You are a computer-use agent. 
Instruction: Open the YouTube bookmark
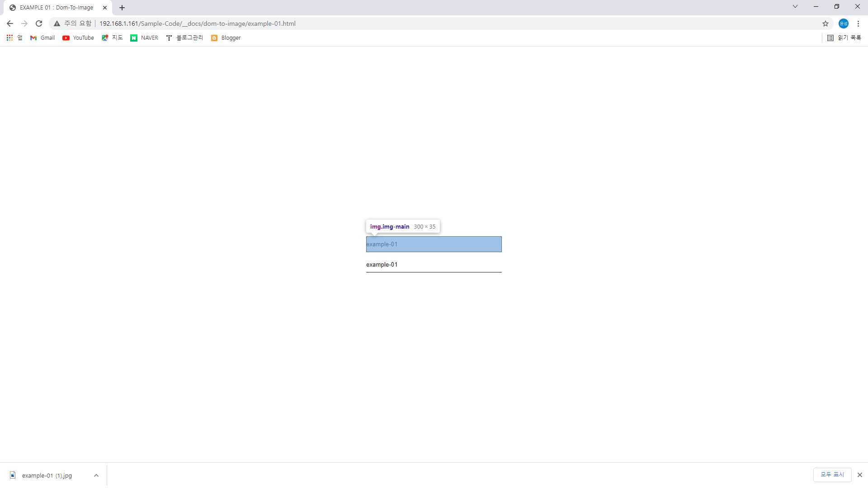click(x=78, y=38)
